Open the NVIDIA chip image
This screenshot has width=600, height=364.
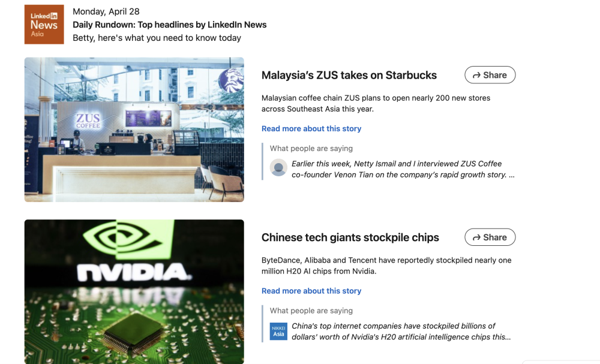click(134, 291)
